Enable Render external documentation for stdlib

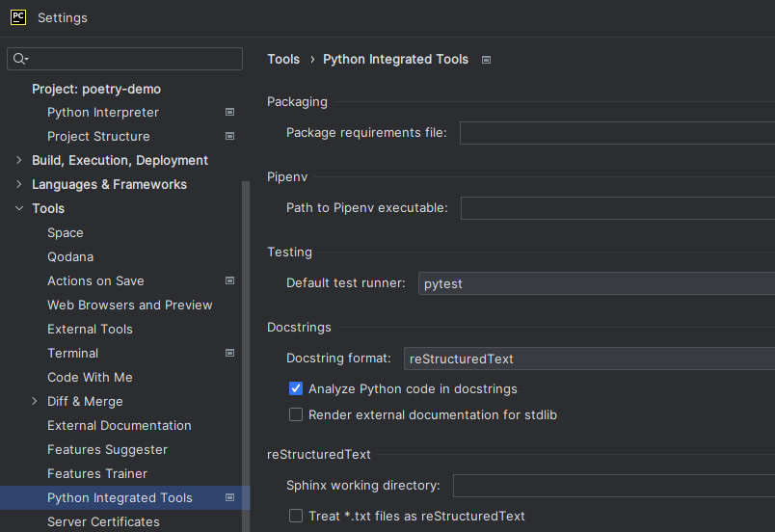click(x=296, y=415)
